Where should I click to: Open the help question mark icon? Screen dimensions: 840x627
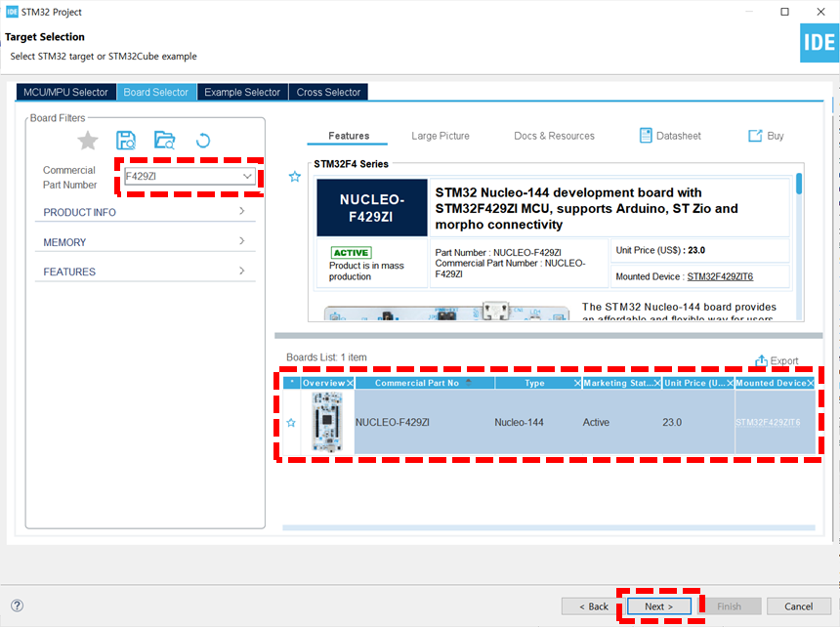[x=18, y=606]
